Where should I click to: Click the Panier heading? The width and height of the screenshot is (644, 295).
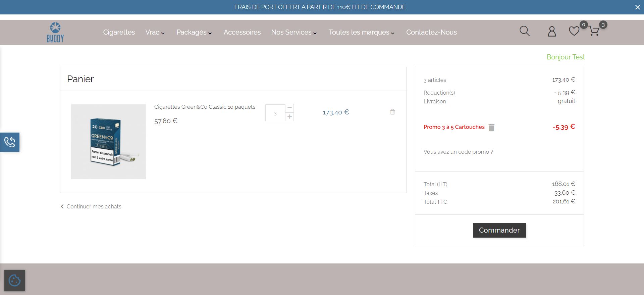(x=80, y=79)
